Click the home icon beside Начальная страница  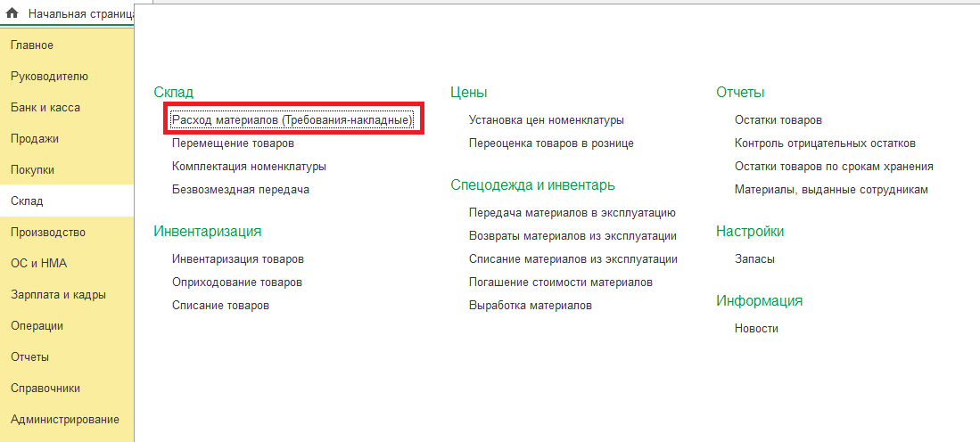point(12,14)
